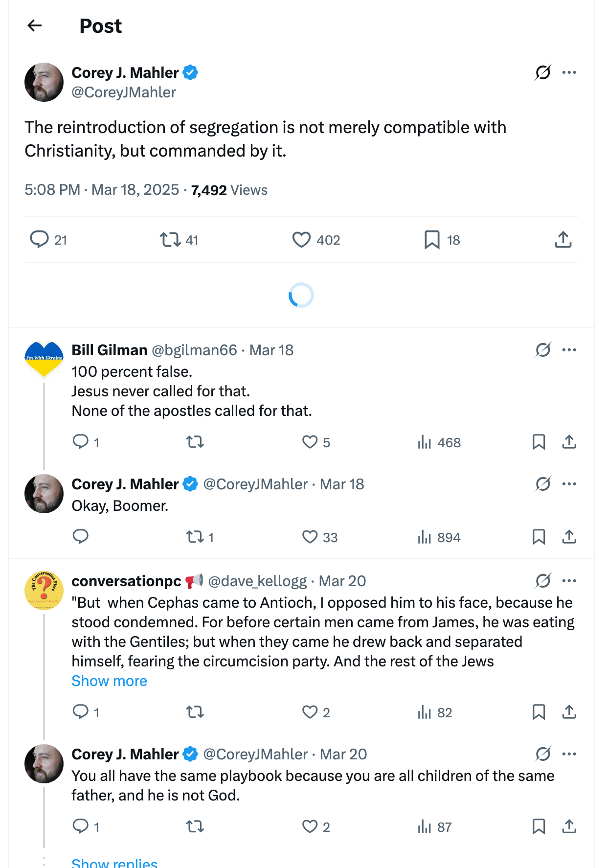This screenshot has width=608, height=868.
Task: Reply to Corey's 'same playbook' comment
Action: tap(81, 827)
